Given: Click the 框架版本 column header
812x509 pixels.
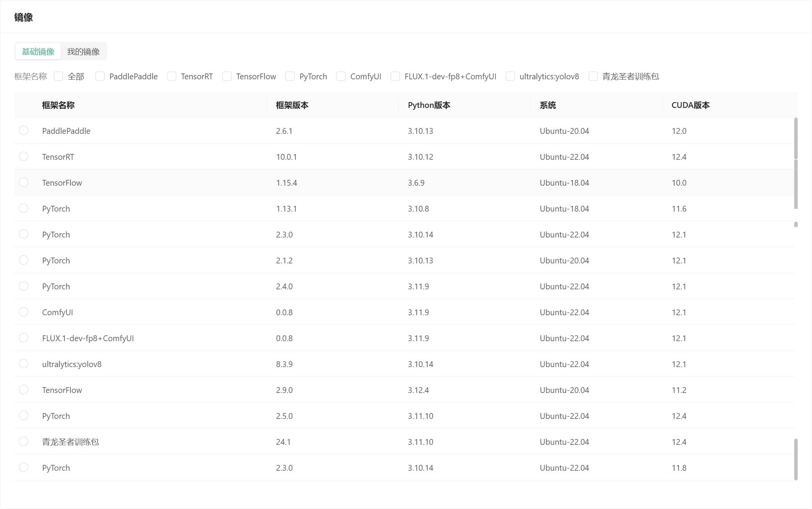Looking at the screenshot, I should (x=292, y=105).
